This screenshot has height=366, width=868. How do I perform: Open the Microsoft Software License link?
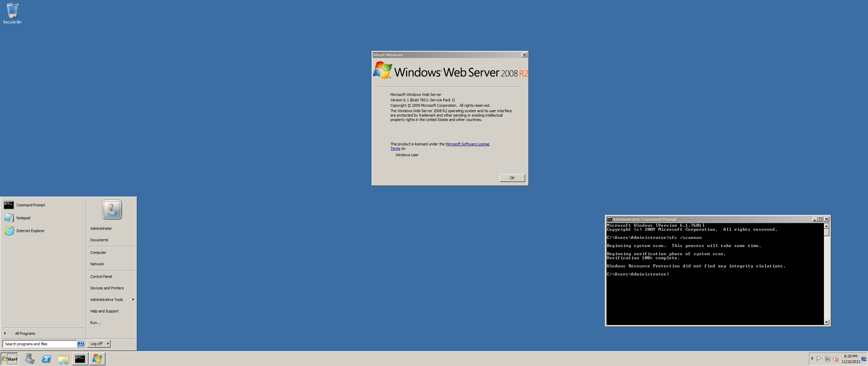(x=467, y=144)
